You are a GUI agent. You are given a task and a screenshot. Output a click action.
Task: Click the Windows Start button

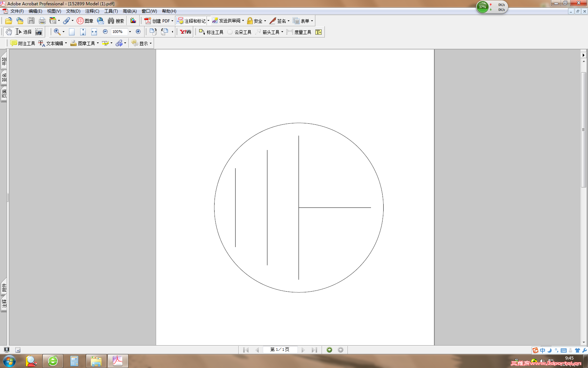point(9,361)
